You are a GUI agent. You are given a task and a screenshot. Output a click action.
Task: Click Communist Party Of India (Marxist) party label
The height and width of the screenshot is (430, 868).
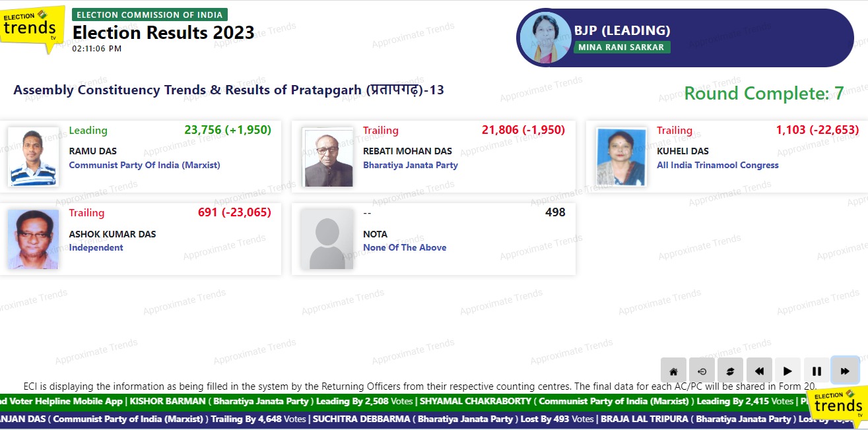pyautogui.click(x=145, y=166)
